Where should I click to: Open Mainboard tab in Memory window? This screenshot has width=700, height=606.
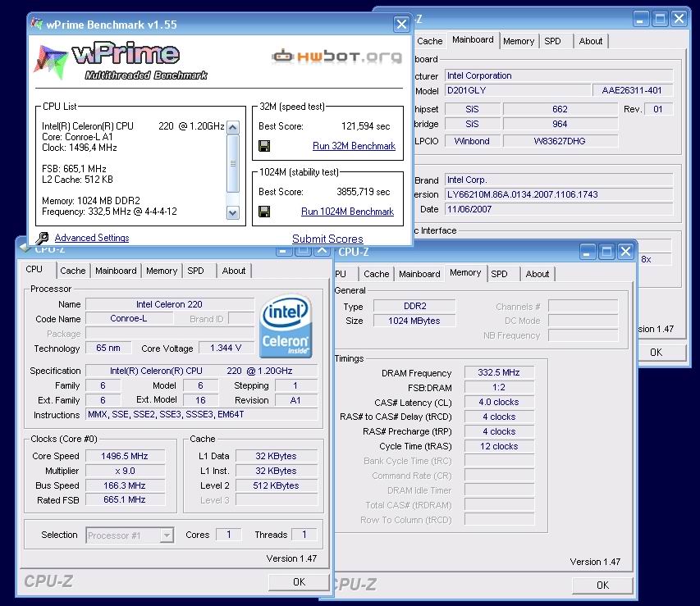[419, 274]
